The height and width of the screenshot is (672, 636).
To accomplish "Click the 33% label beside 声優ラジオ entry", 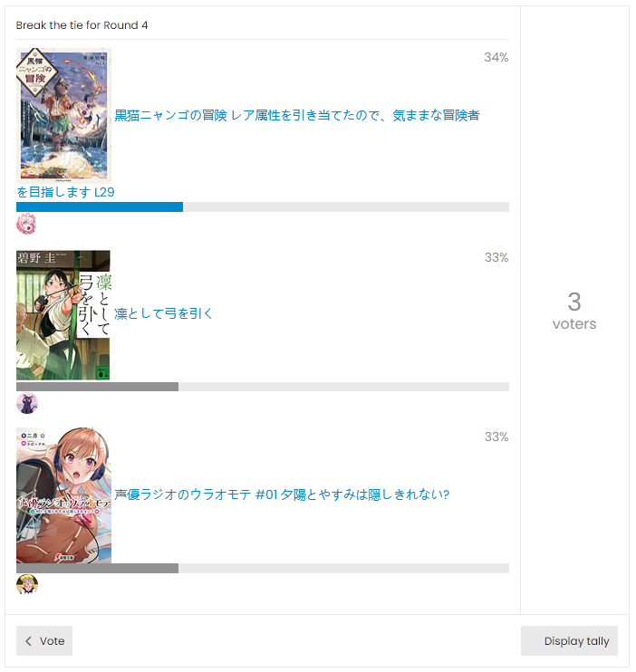I will [x=496, y=437].
